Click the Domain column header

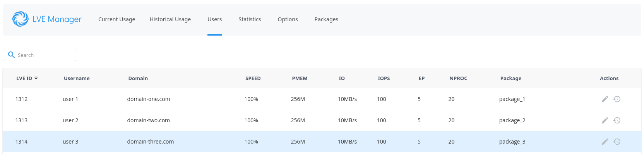(x=138, y=78)
